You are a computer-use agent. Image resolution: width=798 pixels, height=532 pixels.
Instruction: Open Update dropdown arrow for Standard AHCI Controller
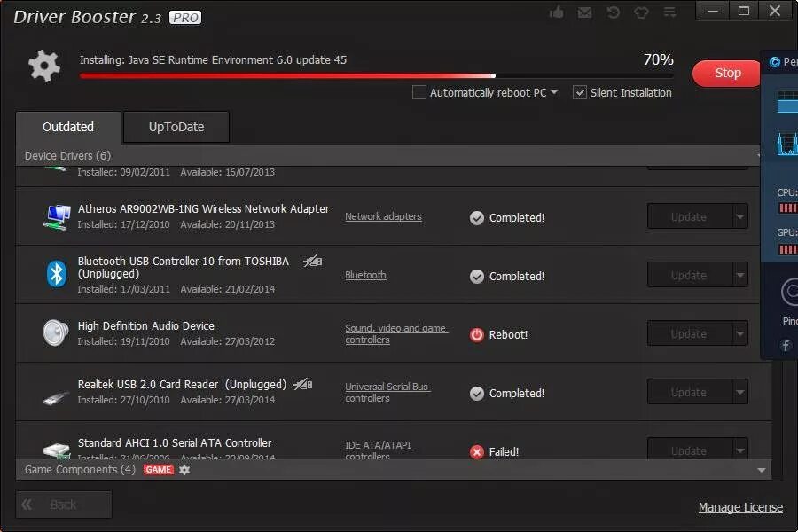tap(740, 450)
